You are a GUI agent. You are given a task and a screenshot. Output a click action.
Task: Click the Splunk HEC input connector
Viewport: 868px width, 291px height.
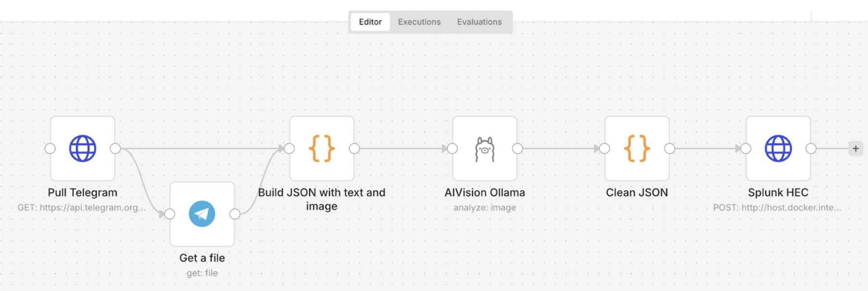746,148
